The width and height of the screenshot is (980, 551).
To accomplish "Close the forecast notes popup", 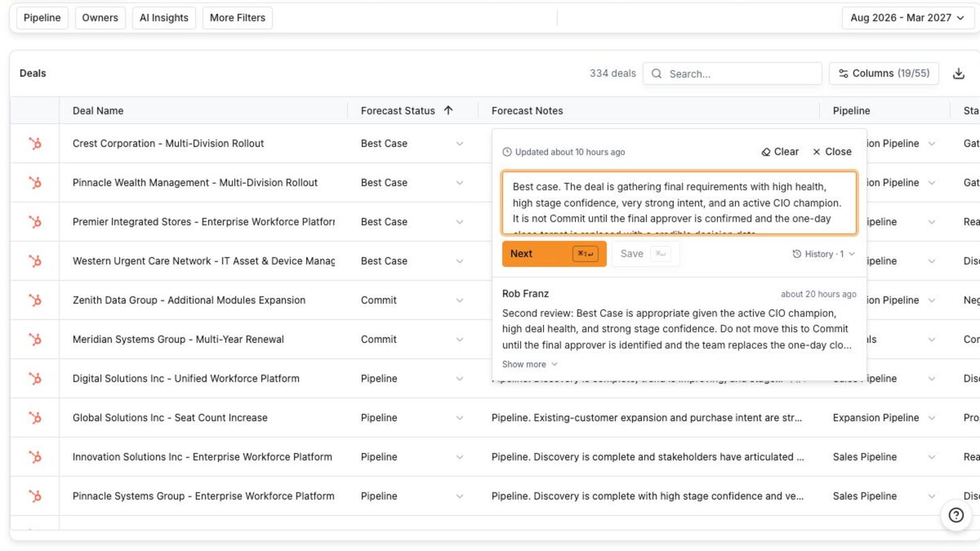I will tap(832, 152).
